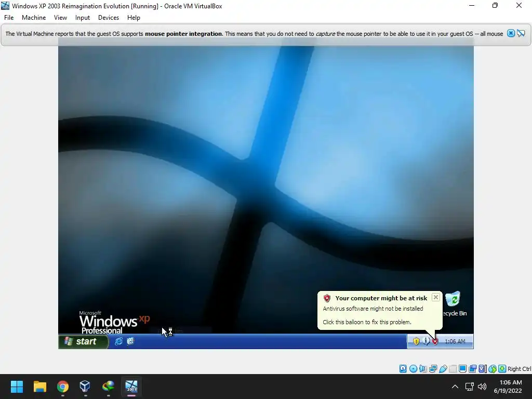
Task: Click the mouse integration indicator
Action: (x=493, y=369)
